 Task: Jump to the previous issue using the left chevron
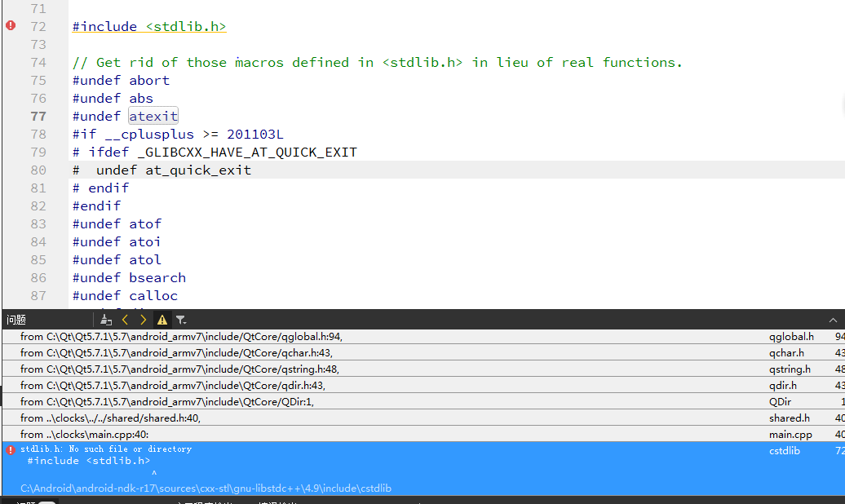(x=125, y=319)
